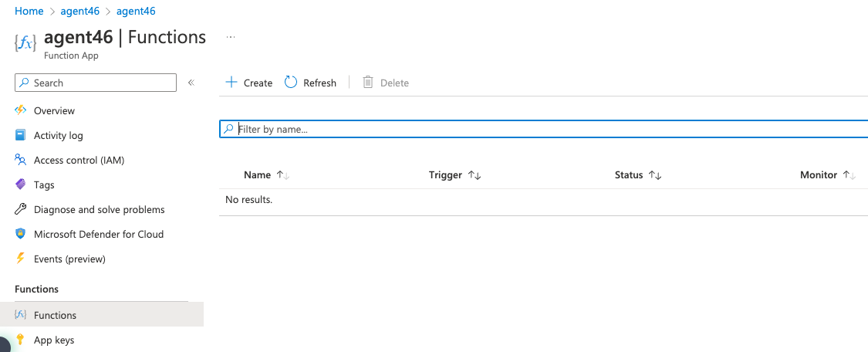Viewport: 868px width, 352px height.
Task: Open the ellipsis more options menu
Action: click(231, 37)
